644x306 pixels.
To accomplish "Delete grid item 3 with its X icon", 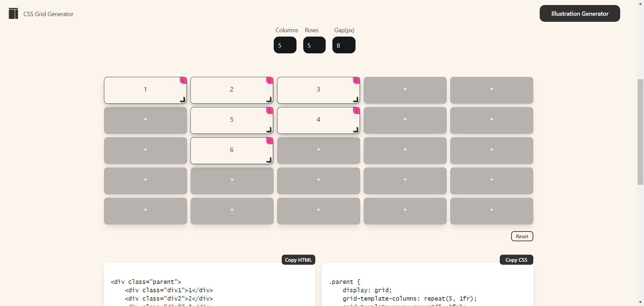I will [x=356, y=81].
